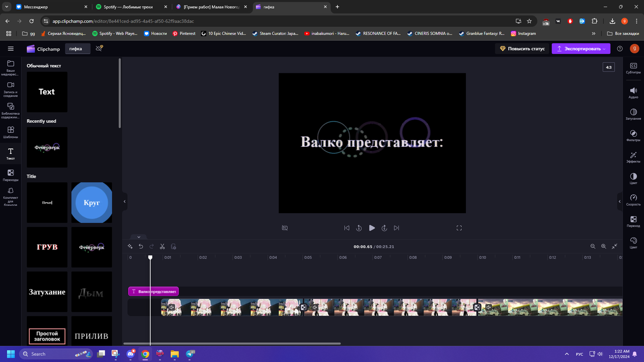This screenshot has width=644, height=362.
Task: Zoom in on the timeline
Action: click(603, 246)
